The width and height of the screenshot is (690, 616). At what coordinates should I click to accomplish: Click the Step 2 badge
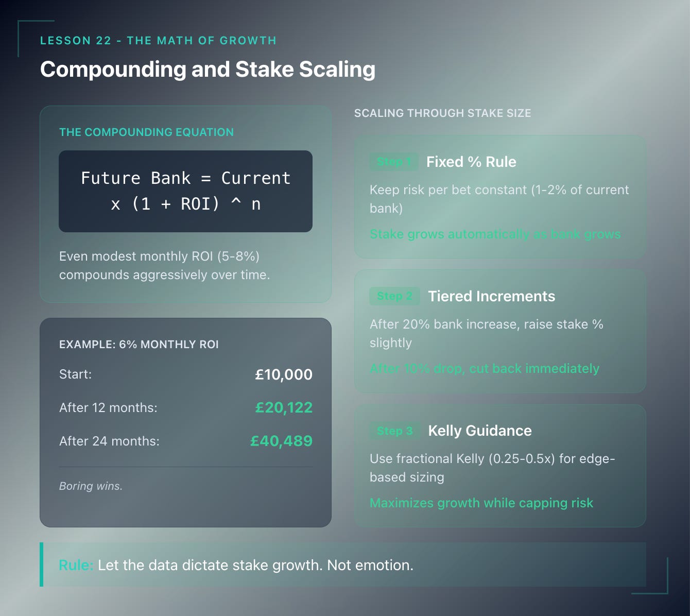point(395,296)
